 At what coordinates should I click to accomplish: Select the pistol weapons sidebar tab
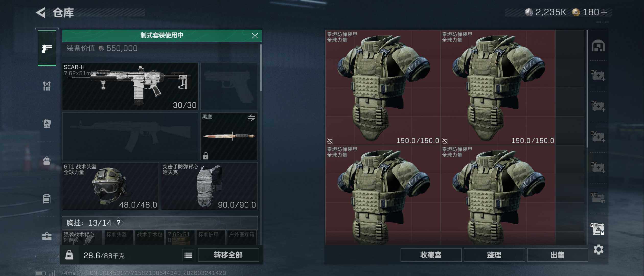47,48
